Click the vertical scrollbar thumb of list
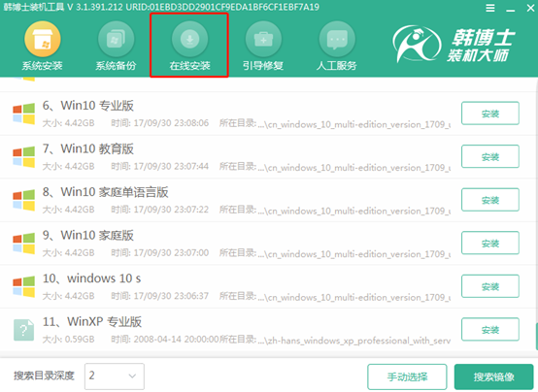Screen dimensions: 538x392 (536, 336)
